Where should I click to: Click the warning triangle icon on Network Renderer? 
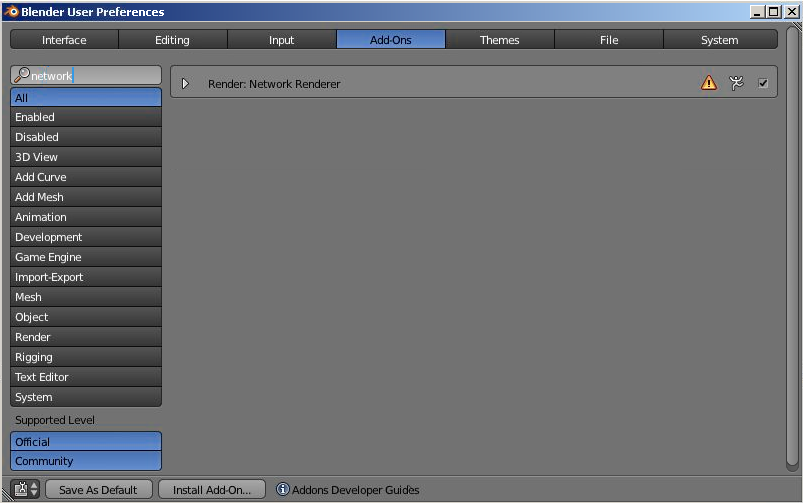pyautogui.click(x=709, y=82)
